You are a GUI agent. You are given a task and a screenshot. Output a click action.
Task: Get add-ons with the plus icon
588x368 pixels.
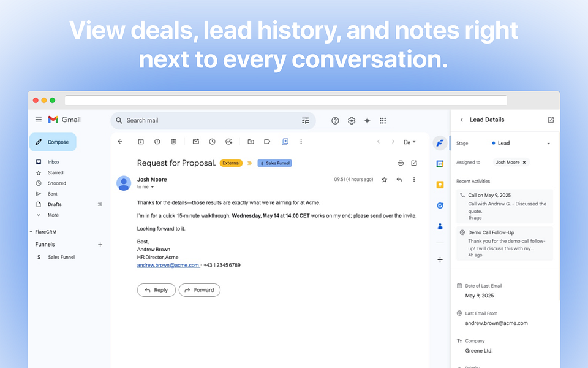[440, 259]
